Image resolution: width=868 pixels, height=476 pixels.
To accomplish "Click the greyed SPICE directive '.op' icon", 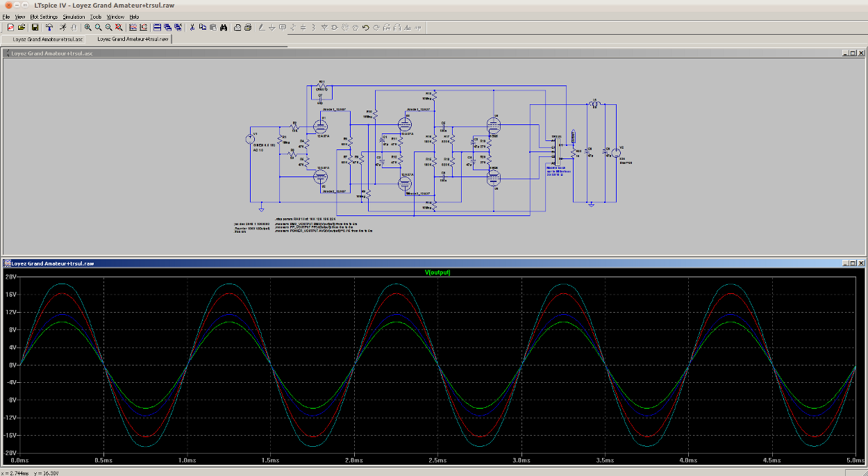I will point(418,27).
